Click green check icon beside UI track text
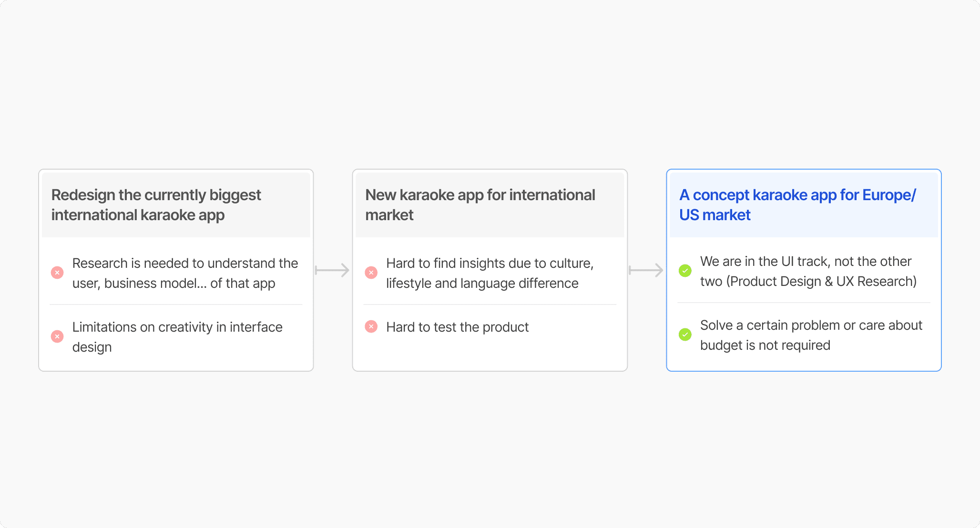The width and height of the screenshot is (980, 528). [x=685, y=271]
